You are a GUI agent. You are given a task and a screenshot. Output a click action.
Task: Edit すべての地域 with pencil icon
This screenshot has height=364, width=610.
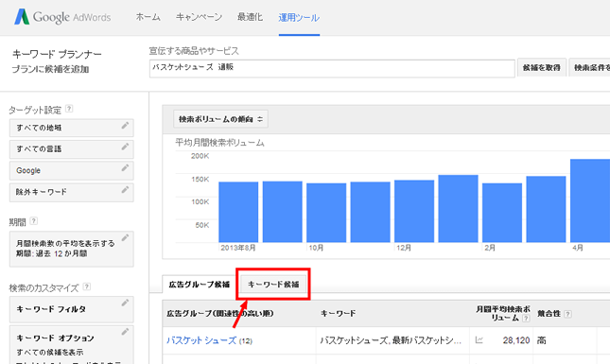tap(125, 126)
